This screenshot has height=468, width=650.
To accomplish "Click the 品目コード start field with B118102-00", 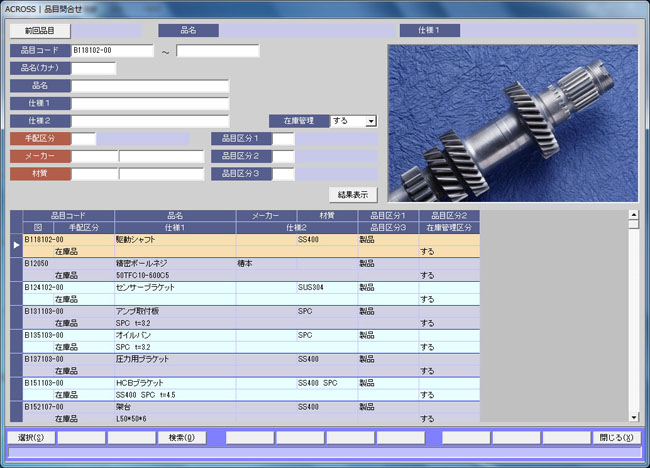I will (112, 51).
